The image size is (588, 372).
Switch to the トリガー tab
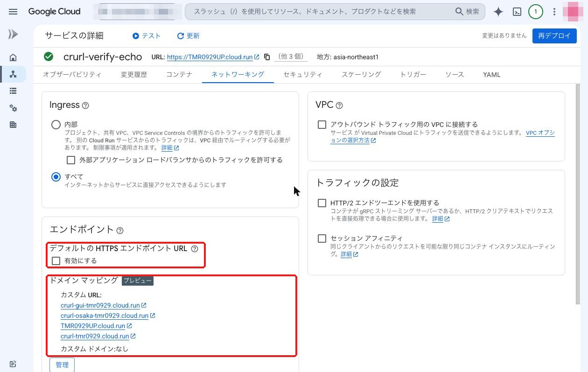[413, 74]
